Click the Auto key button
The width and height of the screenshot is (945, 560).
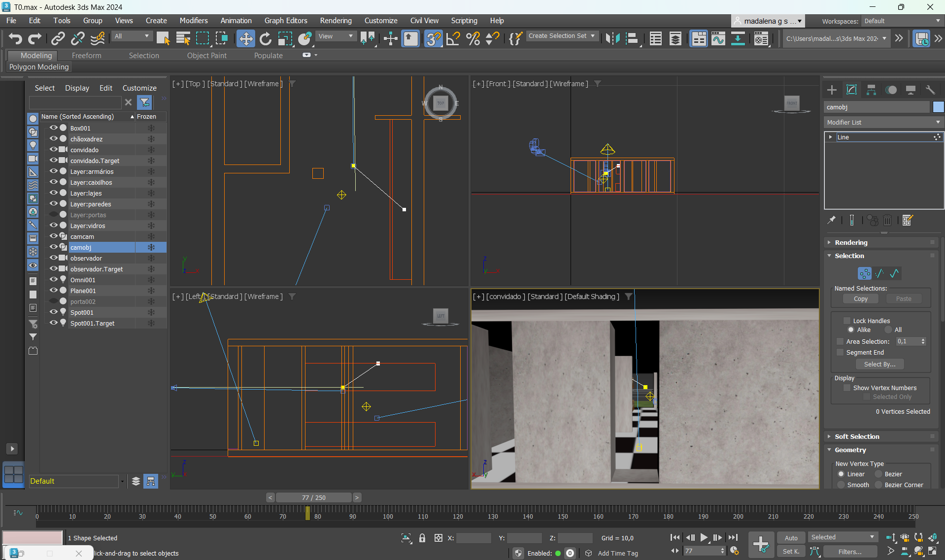pos(791,538)
